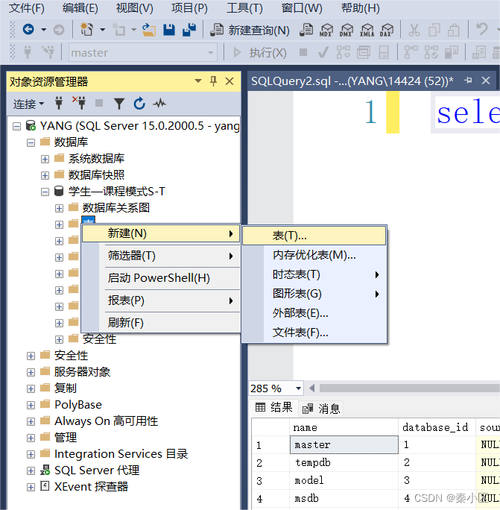Switch to the 消息 messages tab

[321, 408]
